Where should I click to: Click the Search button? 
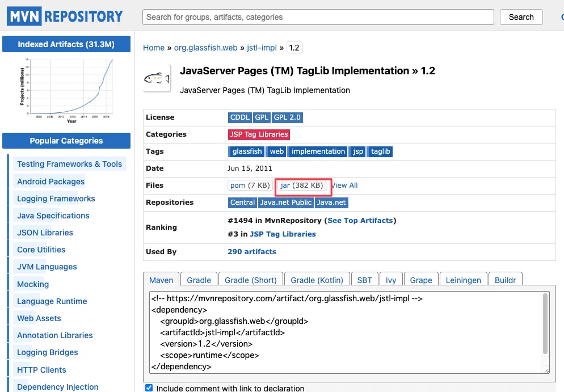[x=521, y=17]
